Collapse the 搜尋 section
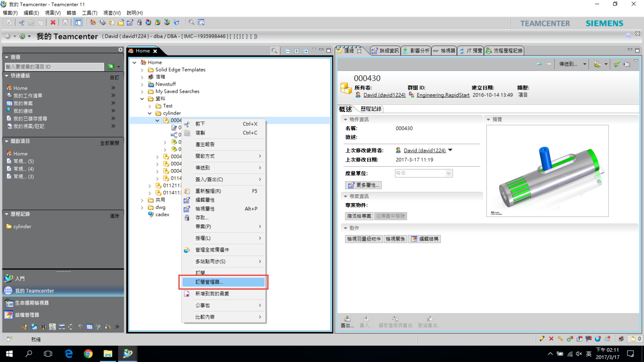644x362 pixels. click(7, 57)
